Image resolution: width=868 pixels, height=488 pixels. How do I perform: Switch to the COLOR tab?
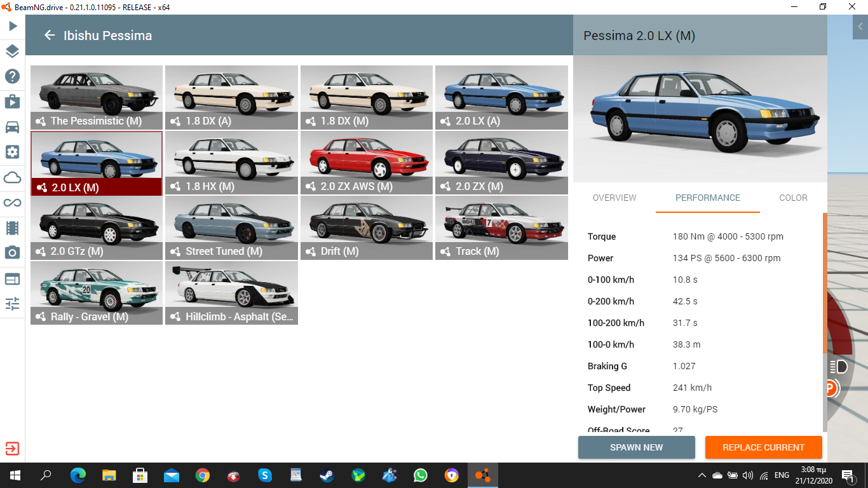(x=793, y=198)
